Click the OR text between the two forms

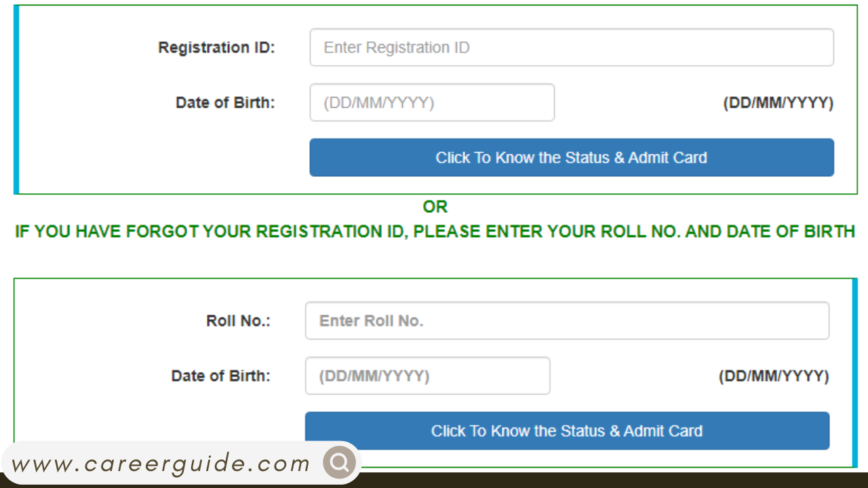435,207
